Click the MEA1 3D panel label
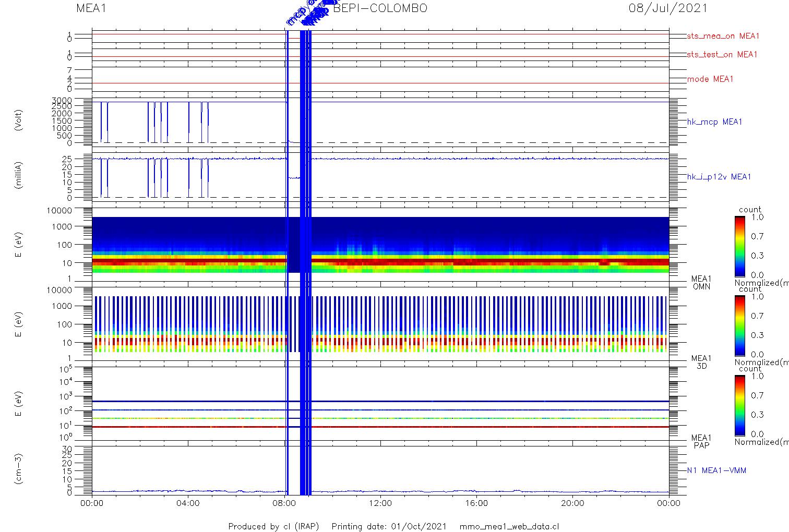Viewport: 789px width, 532px height. [701, 362]
